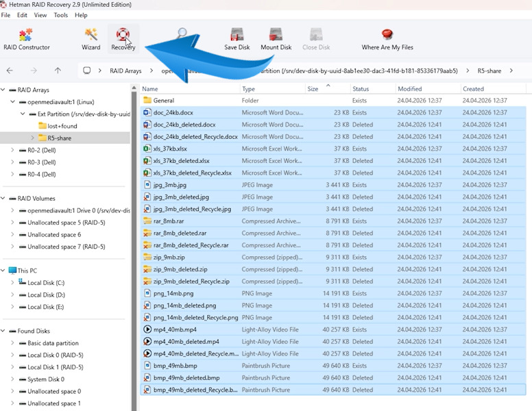Image resolution: width=532 pixels, height=411 pixels.
Task: Select R0-4 (Dell) in the tree
Action: (x=41, y=174)
